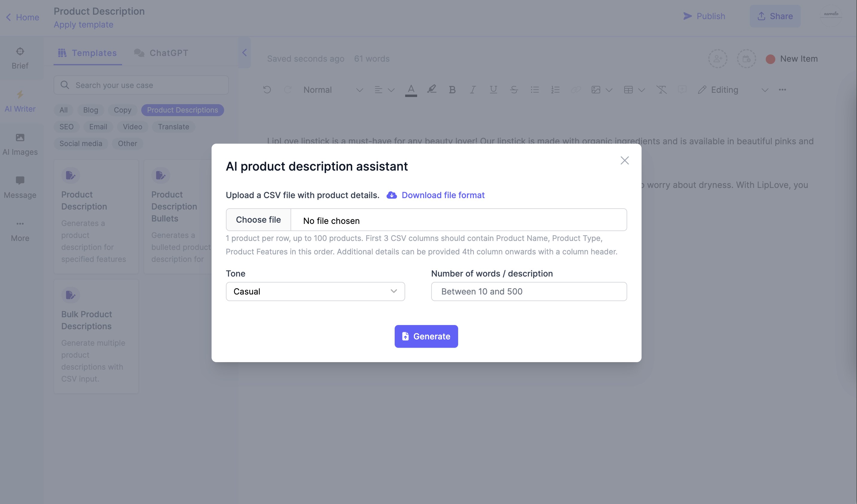Switch to the ChatGPT tab
The width and height of the screenshot is (857, 504).
161,53
